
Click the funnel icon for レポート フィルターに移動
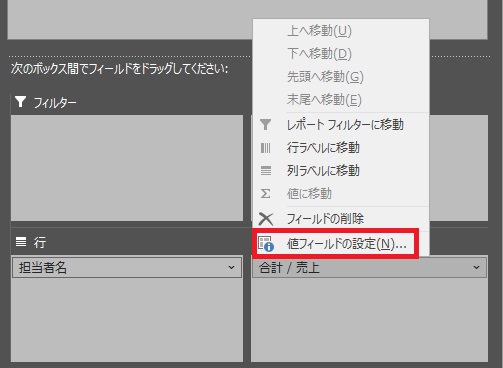tap(265, 125)
